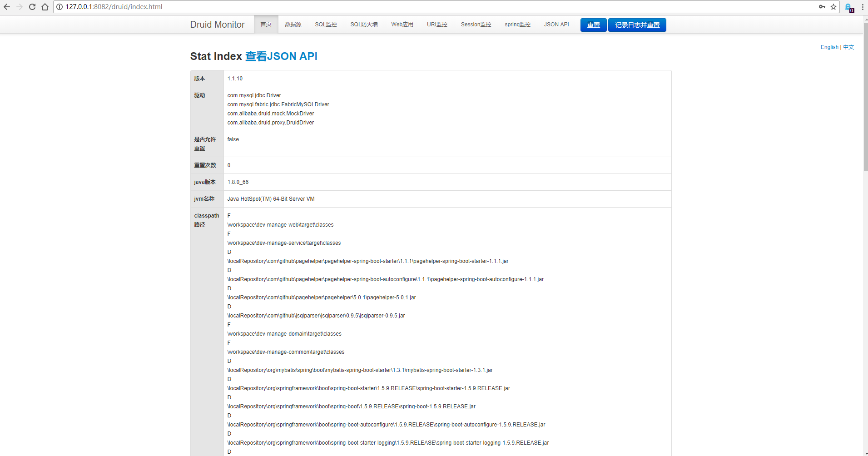This screenshot has height=456, width=868.
Task: Select dev-manage-domain target classes path
Action: point(284,334)
